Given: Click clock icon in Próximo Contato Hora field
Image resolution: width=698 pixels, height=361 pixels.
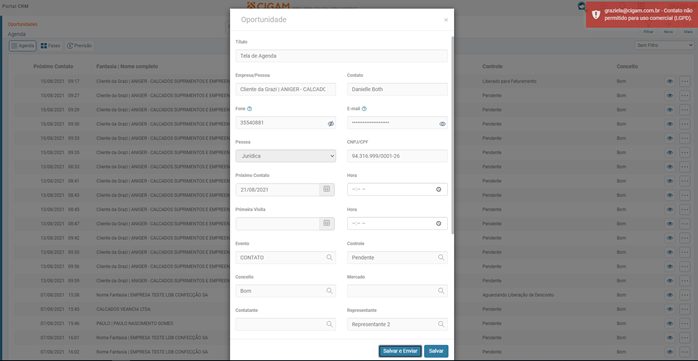Looking at the screenshot, I should (438, 190).
